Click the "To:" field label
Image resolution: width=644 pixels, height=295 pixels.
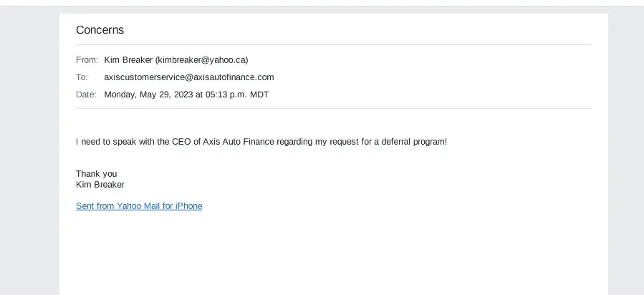pyautogui.click(x=82, y=77)
